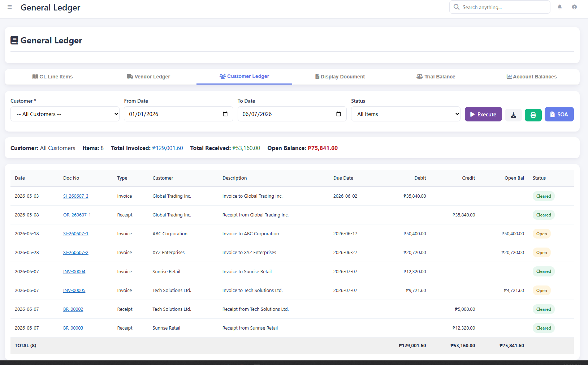Click the download export icon button
This screenshot has width=588, height=365.
tap(513, 115)
